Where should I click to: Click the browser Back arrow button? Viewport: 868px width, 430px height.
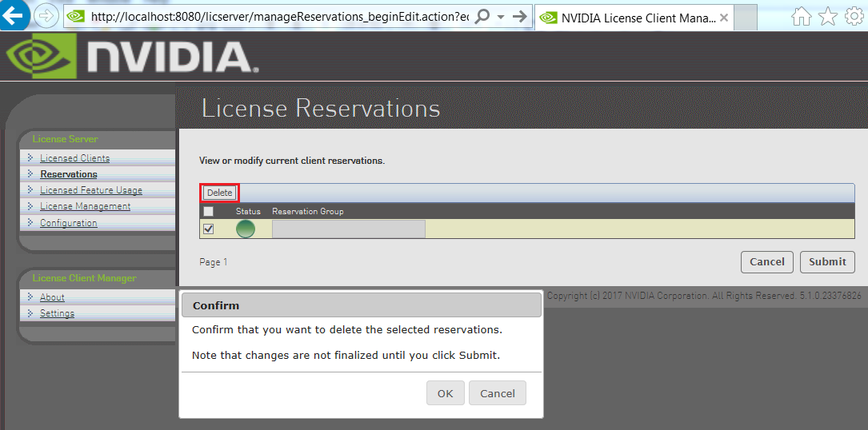[14, 14]
